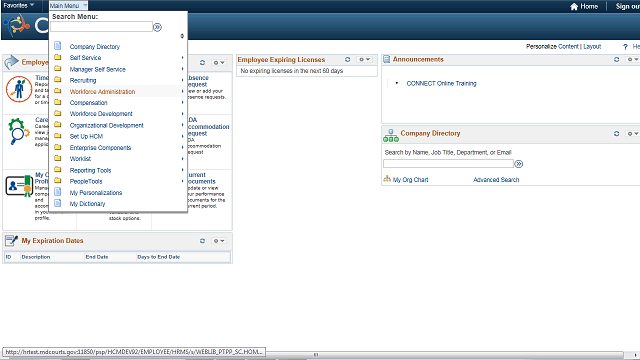Screen dimensions: 640x360
Task: Go to the Home page
Action: pos(584,6)
